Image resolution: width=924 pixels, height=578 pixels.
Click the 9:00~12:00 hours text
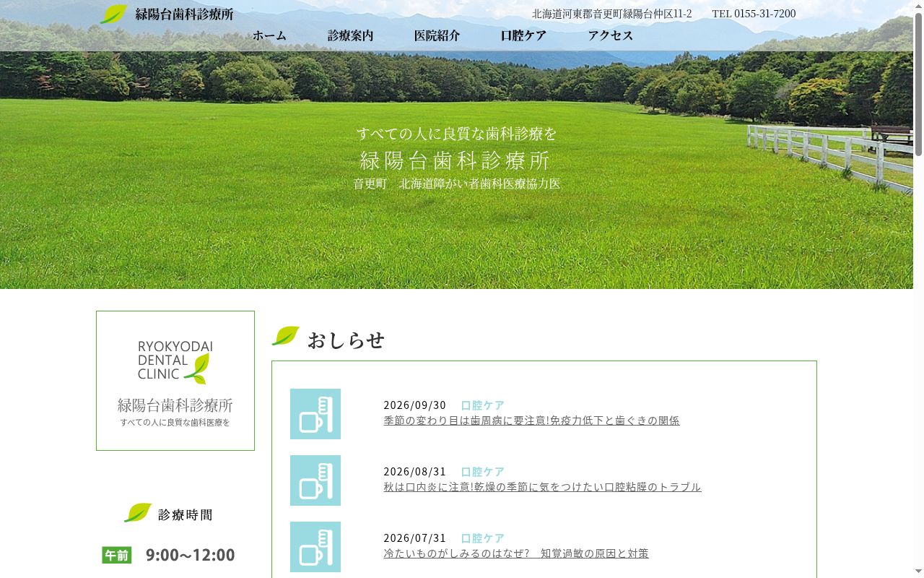click(x=190, y=555)
